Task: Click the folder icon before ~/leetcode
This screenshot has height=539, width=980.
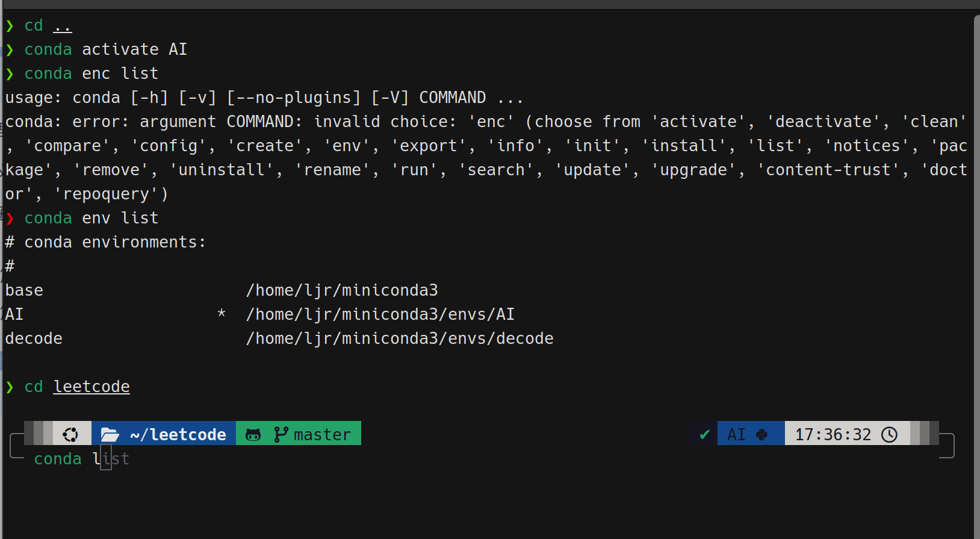Action: 110,434
